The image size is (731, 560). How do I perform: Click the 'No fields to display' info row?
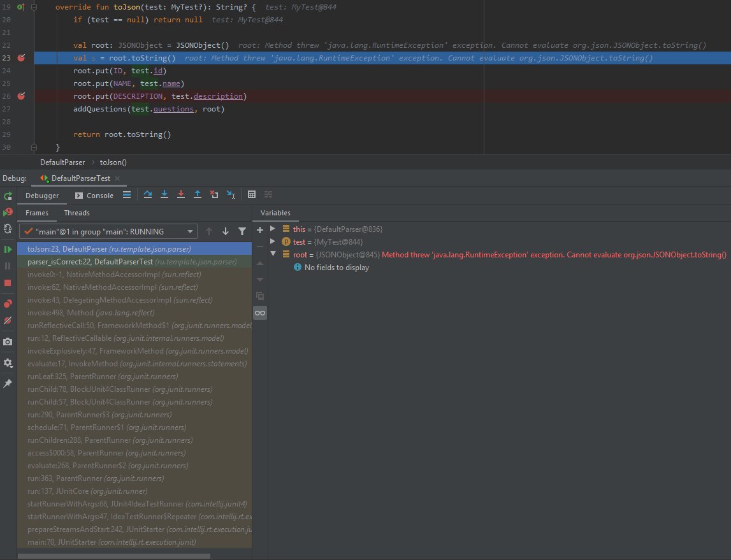331,268
